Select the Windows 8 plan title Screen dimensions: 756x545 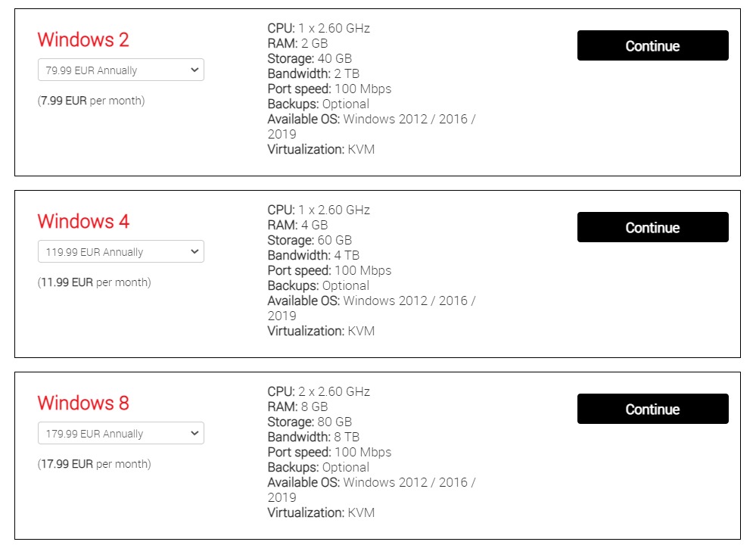(x=83, y=403)
